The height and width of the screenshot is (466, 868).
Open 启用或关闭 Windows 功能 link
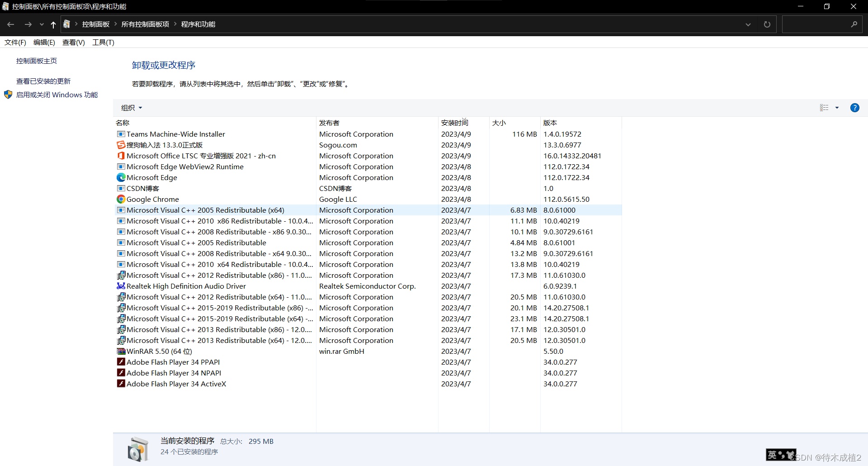coord(57,95)
